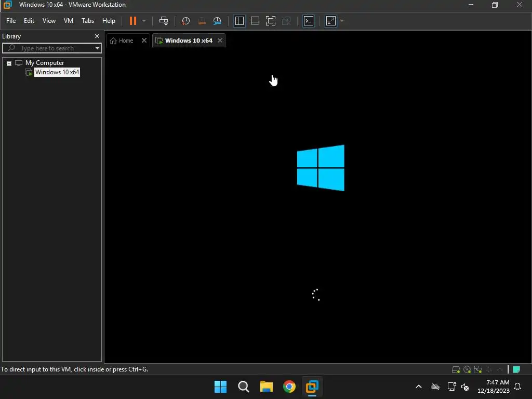
Task: Click the hard disk status bar icon
Action: [x=456, y=369]
